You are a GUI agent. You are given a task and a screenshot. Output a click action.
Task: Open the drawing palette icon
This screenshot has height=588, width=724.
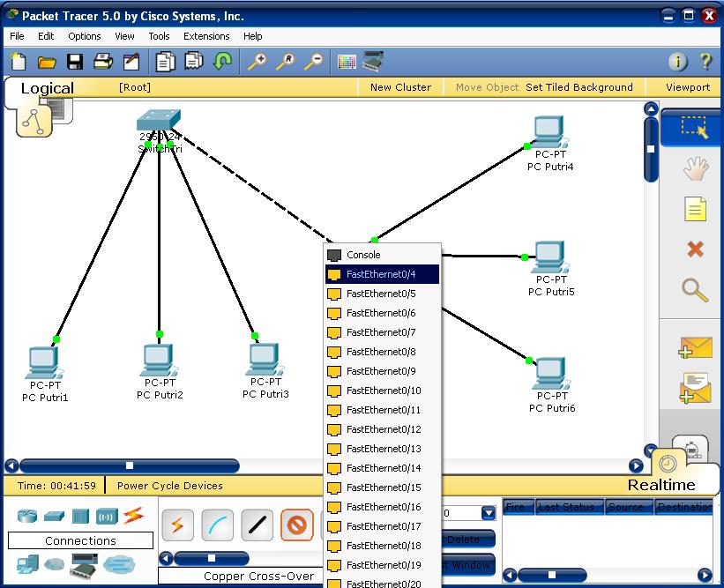(x=347, y=62)
